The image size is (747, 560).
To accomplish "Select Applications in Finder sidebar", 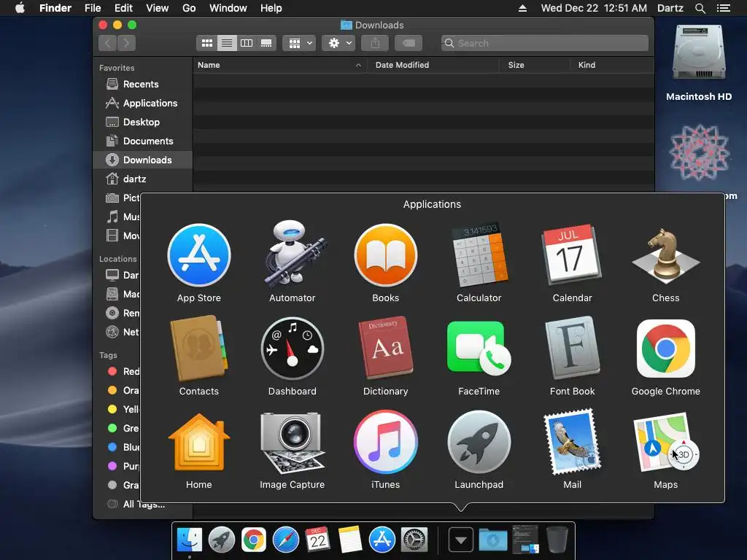I will (142, 104).
